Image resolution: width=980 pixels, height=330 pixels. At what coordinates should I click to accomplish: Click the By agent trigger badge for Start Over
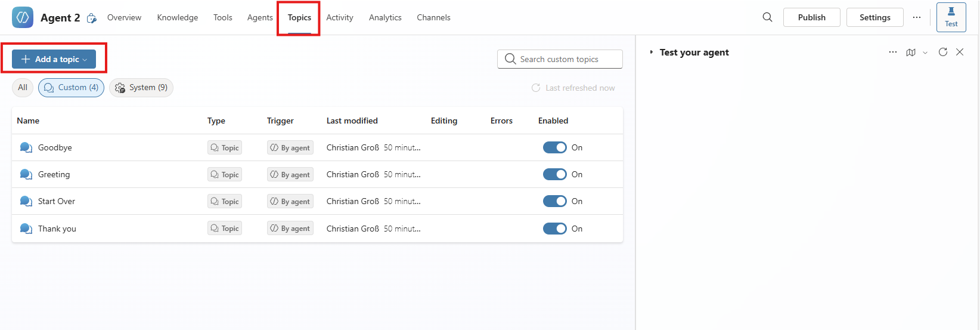[290, 201]
